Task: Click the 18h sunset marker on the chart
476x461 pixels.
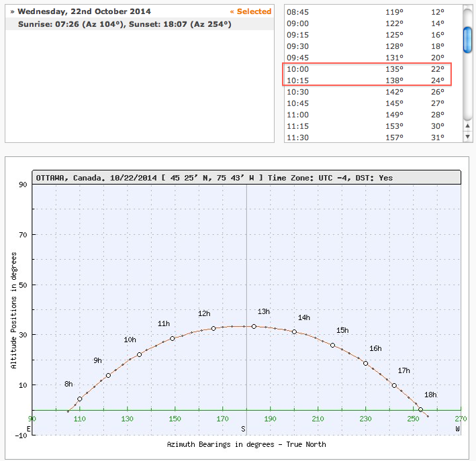Action: [x=421, y=409]
